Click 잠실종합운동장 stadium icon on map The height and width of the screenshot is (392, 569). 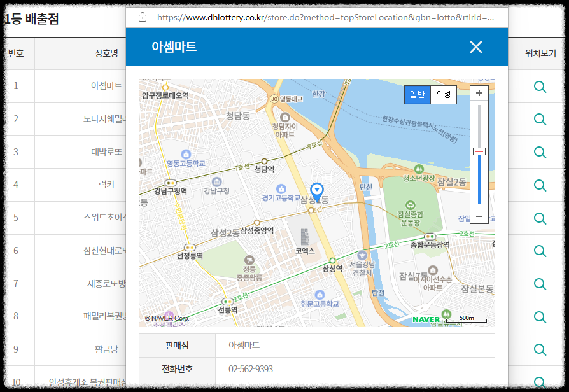[x=411, y=205]
